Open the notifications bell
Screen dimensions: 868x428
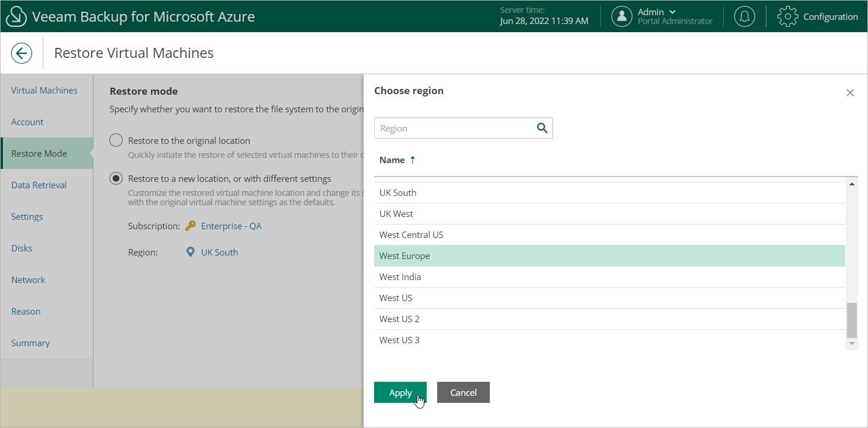[744, 16]
